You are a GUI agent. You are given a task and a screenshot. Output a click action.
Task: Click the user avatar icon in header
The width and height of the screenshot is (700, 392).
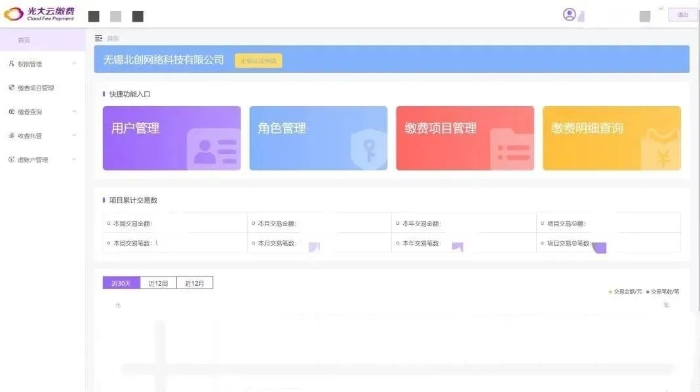569,14
